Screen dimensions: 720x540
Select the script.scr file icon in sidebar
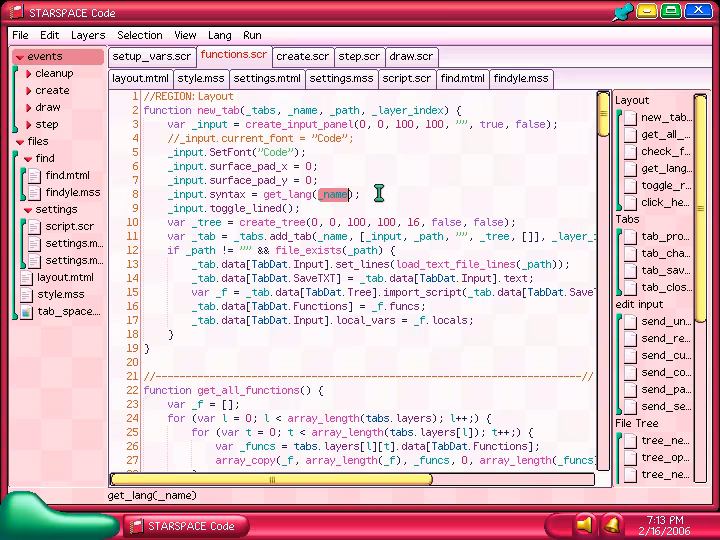(36, 227)
